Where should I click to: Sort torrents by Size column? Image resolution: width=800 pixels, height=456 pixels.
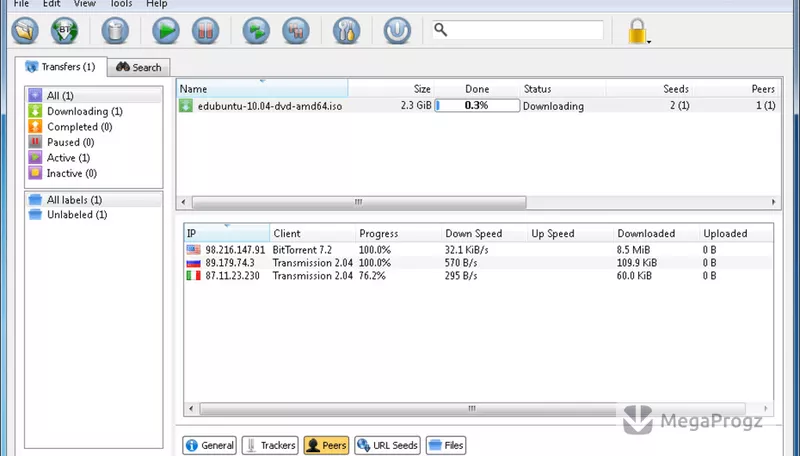(391, 89)
